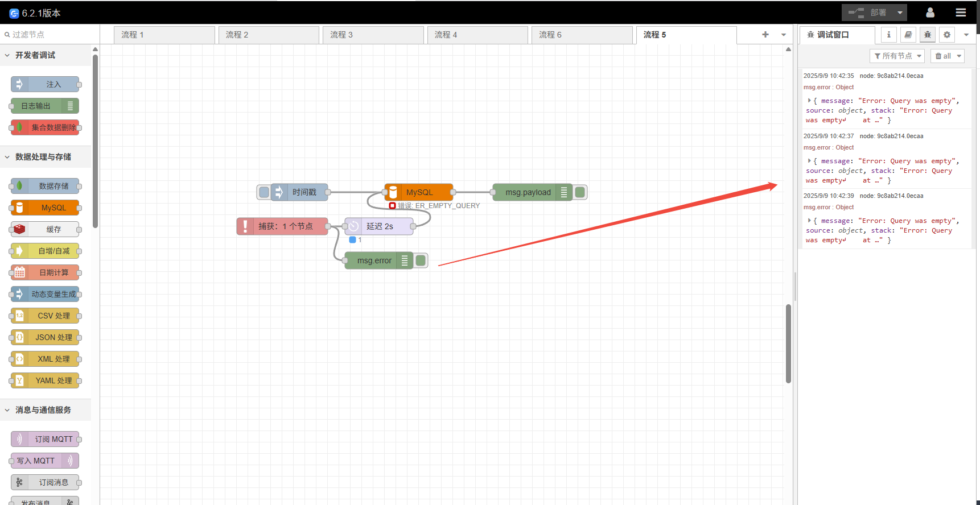Focus the 过滤节点 search field
980x505 pixels.
point(51,35)
